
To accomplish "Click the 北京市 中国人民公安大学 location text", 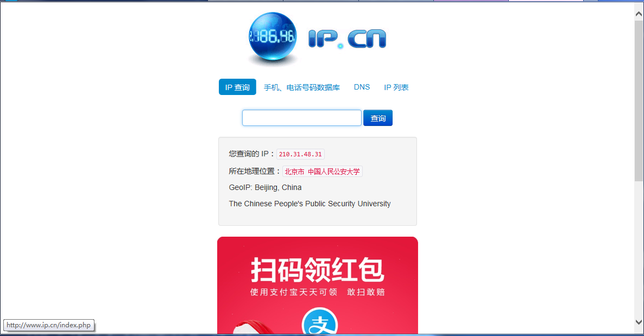I will (323, 172).
